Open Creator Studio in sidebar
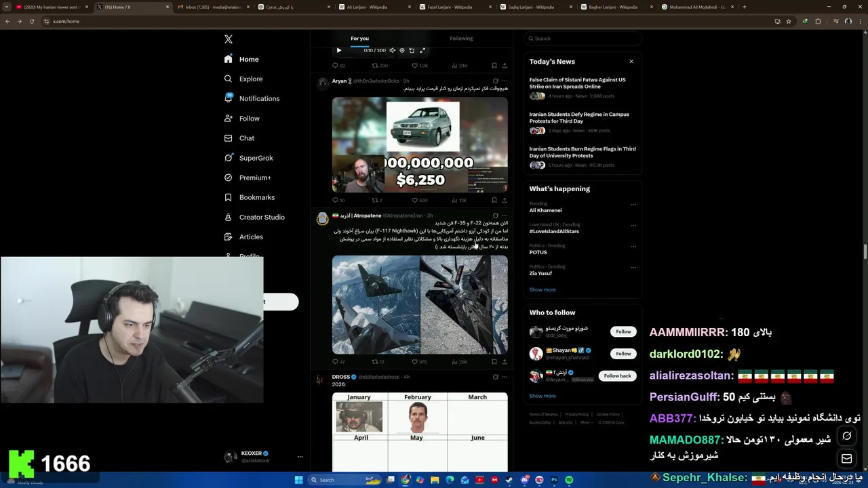The width and height of the screenshot is (868, 488). 254,217
